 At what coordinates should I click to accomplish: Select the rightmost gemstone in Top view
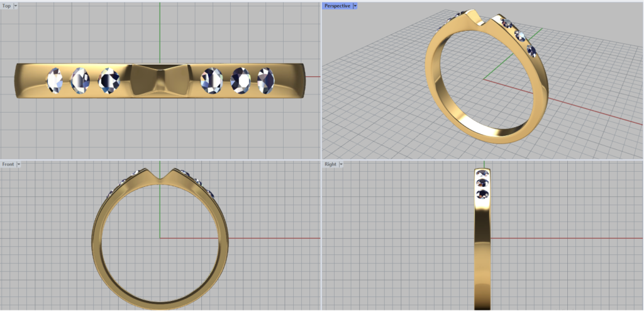coord(265,80)
